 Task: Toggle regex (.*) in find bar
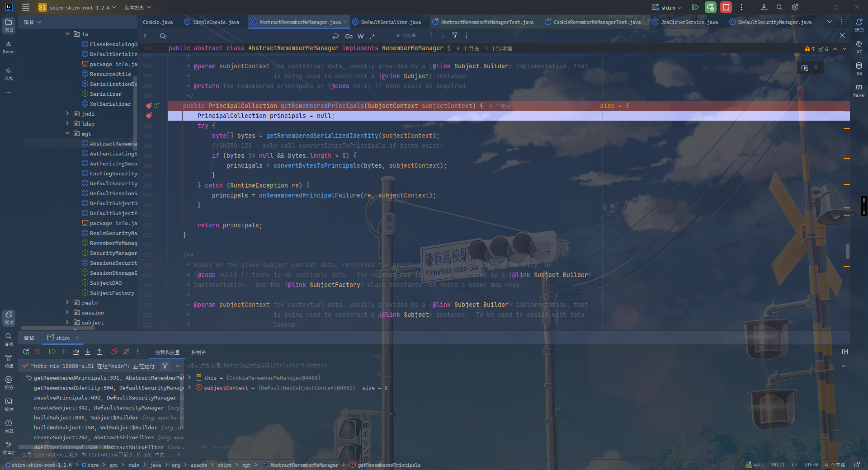coord(373,36)
